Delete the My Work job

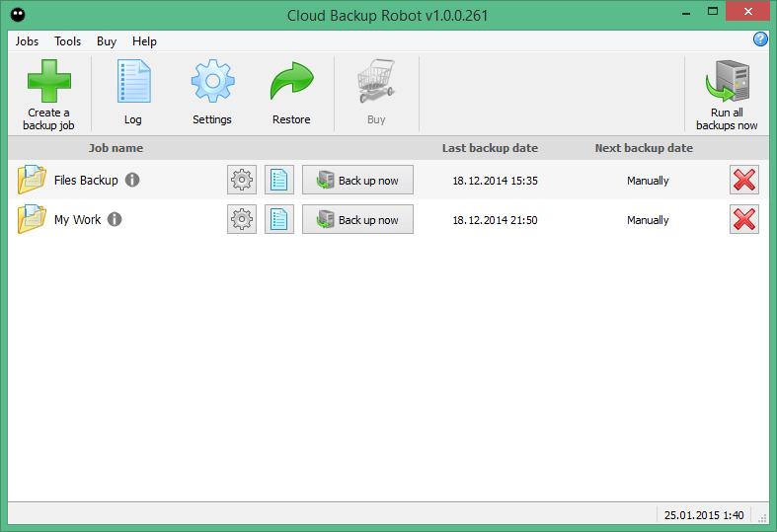pos(744,220)
